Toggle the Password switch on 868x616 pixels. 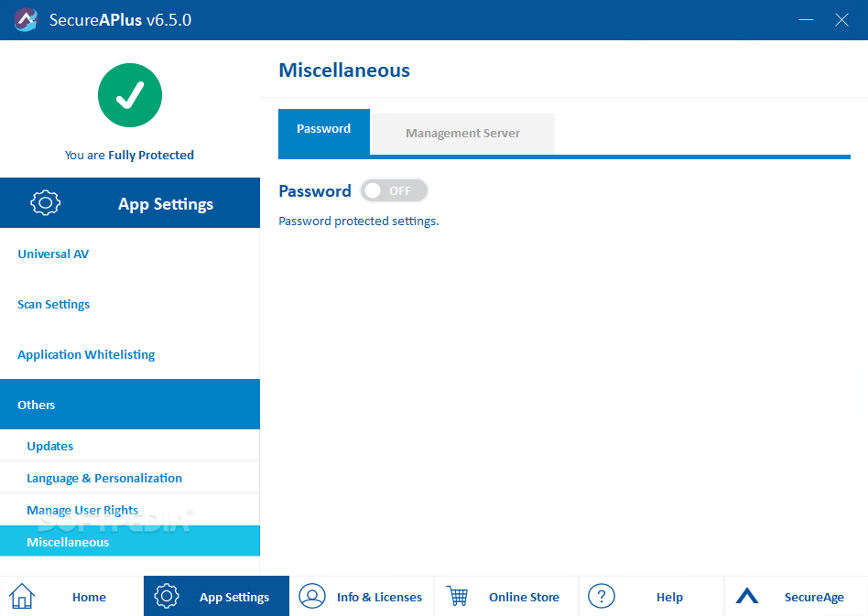(x=394, y=191)
